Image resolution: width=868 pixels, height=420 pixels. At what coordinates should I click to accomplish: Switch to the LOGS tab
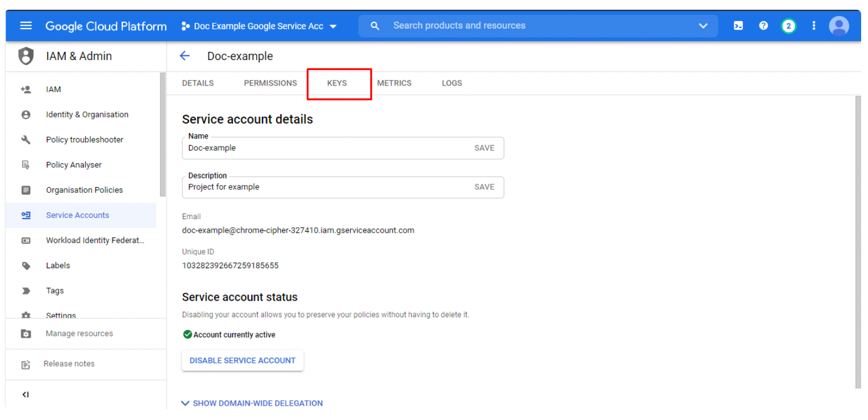[x=452, y=83]
